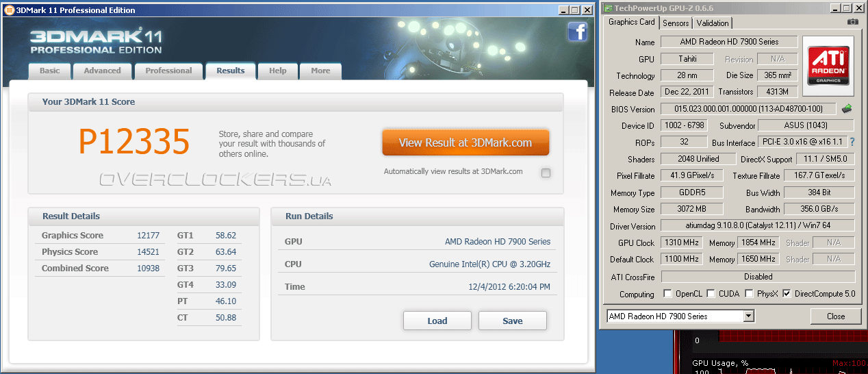Screen dimensions: 868x374
Task: Click the Device ID 1002 - 6798 field
Action: [685, 125]
